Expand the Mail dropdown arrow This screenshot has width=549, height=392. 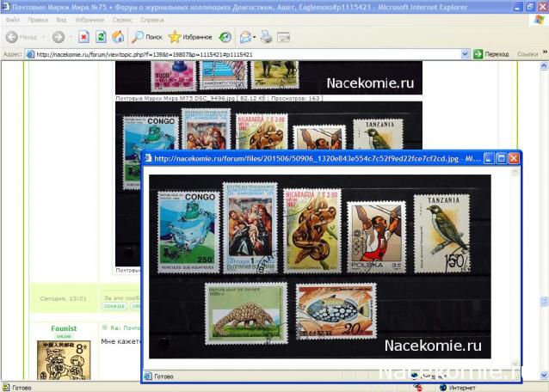pos(255,37)
